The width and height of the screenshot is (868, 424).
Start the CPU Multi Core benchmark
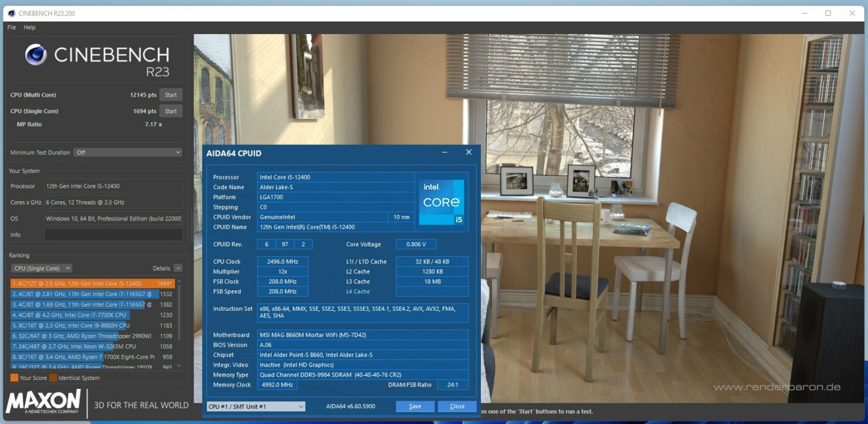[x=171, y=94]
